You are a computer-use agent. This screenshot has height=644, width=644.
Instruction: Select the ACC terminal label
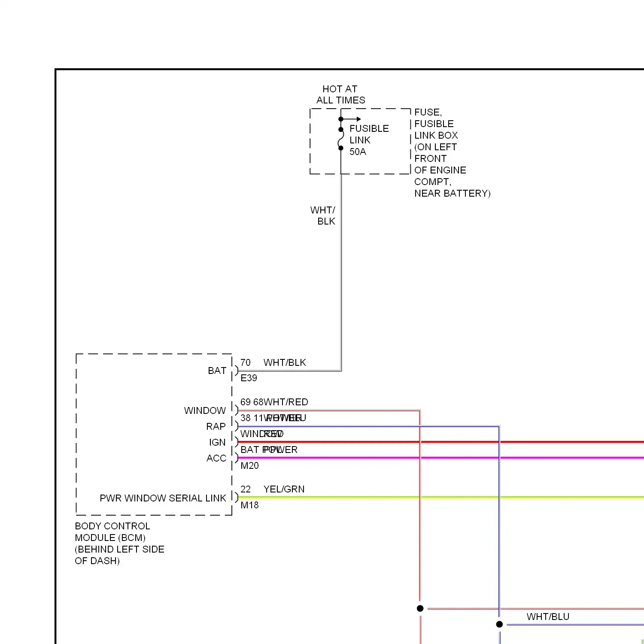point(216,458)
